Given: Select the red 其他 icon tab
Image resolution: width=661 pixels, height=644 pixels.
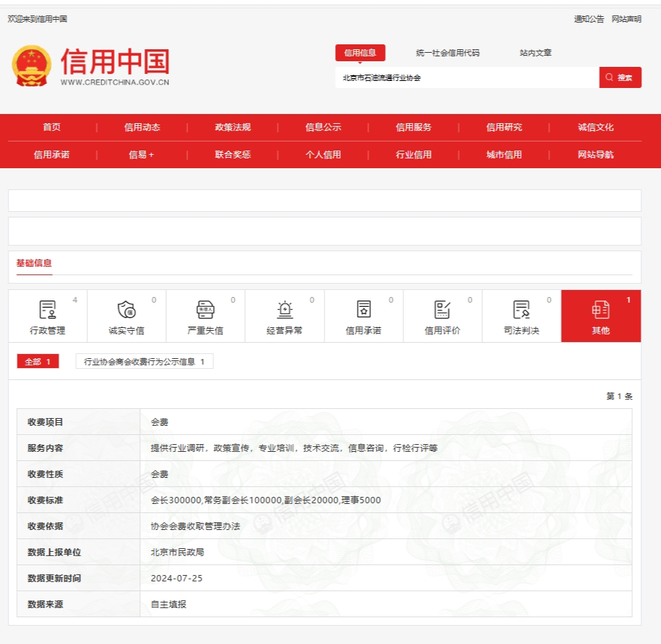Looking at the screenshot, I should (x=600, y=310).
